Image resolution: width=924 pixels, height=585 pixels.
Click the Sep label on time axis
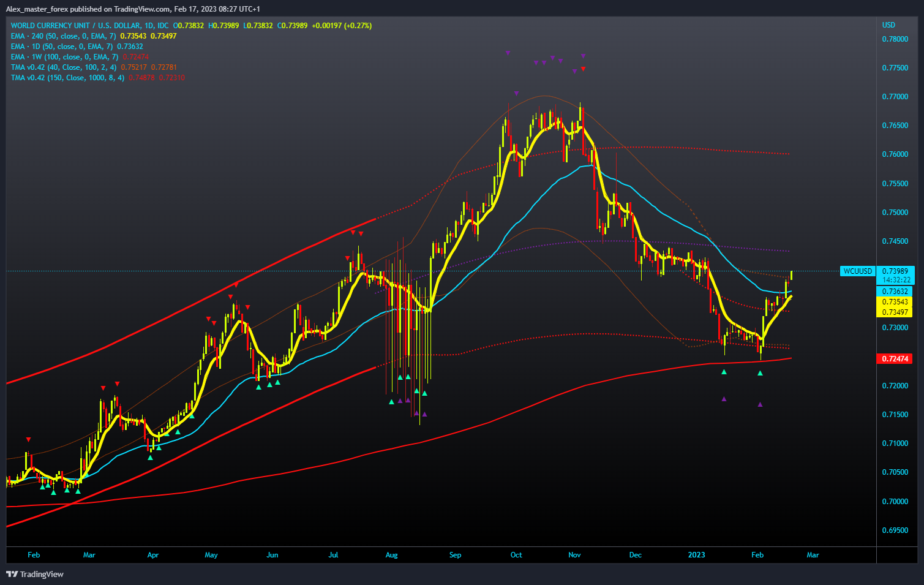coord(455,555)
